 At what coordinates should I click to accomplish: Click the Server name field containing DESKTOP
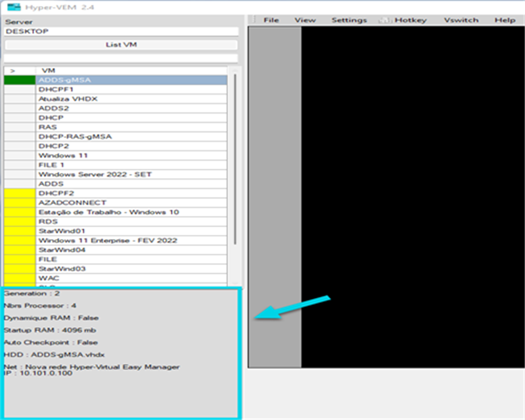[x=121, y=31]
